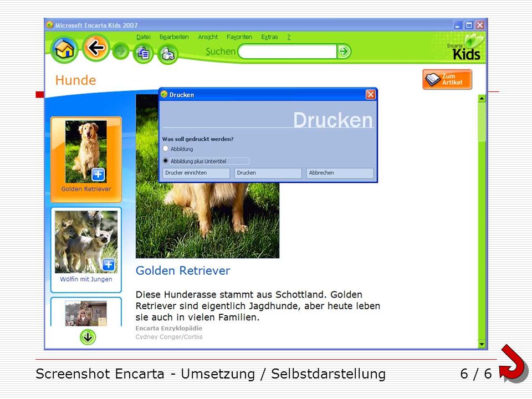This screenshot has width=532, height=399.
Task: Select the Wölfin mit Jungen thumbnail
Action: 86,250
